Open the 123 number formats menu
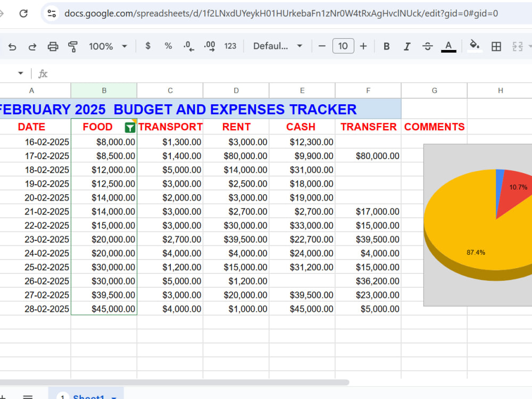 (230, 46)
